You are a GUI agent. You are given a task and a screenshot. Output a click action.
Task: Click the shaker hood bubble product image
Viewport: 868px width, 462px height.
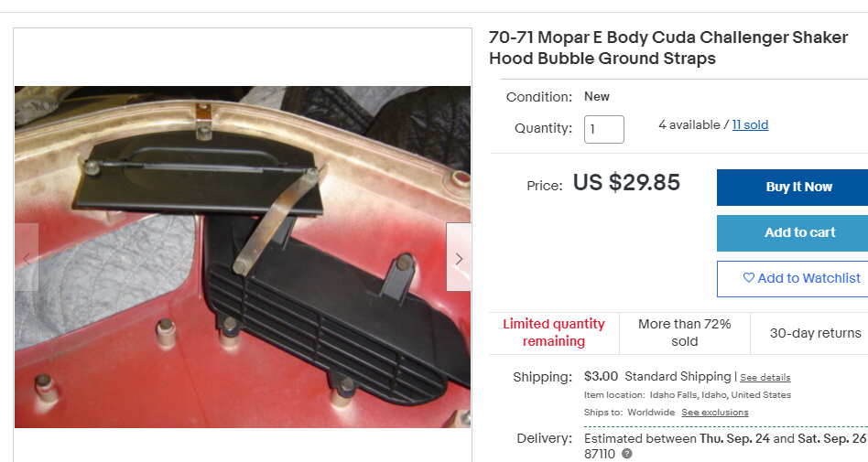tap(243, 256)
